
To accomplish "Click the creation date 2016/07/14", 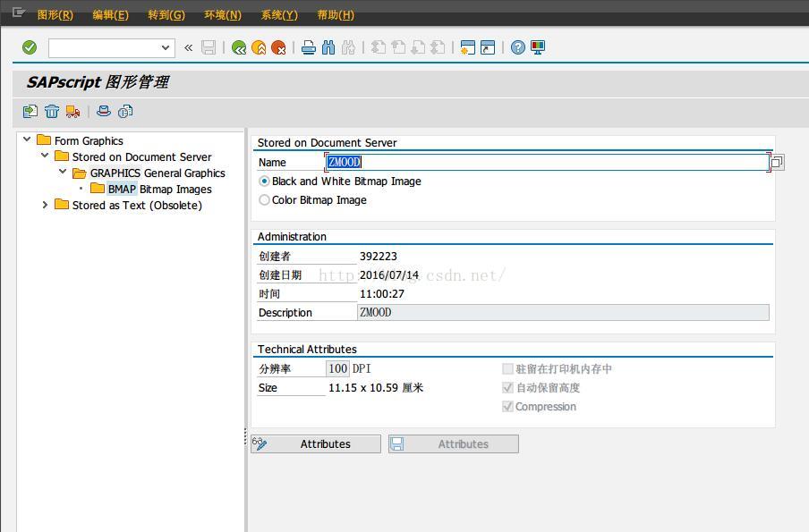I will click(389, 275).
